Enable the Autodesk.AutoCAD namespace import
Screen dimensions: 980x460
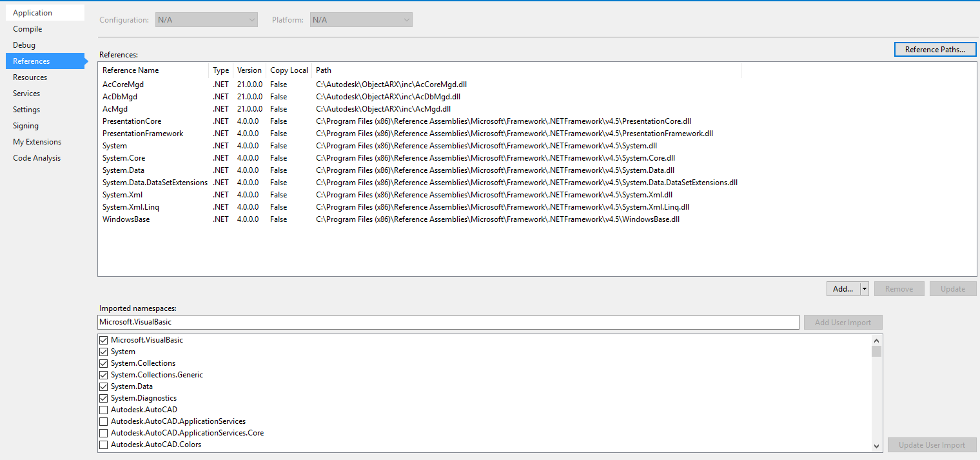click(104, 409)
